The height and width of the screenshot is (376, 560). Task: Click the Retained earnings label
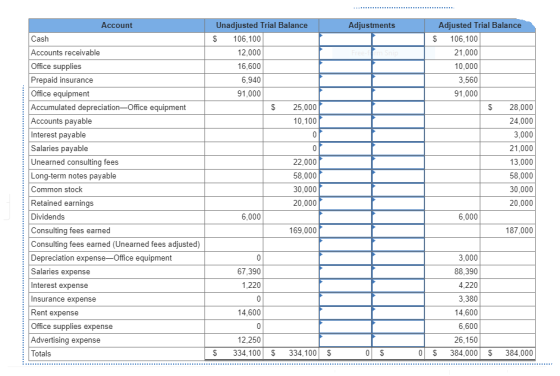pos(62,203)
